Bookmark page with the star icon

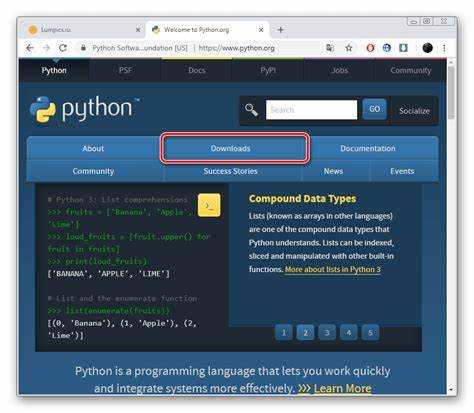[349, 48]
